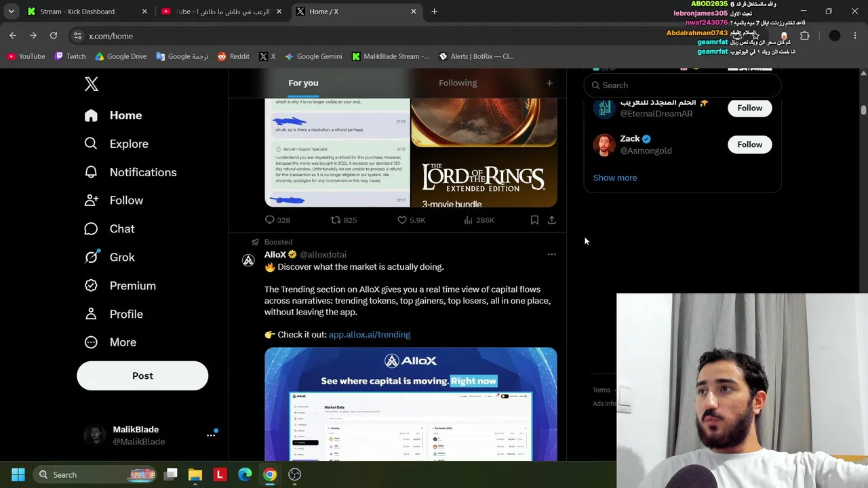Open the Alerts | BotRix bookmark

pyautogui.click(x=476, y=56)
